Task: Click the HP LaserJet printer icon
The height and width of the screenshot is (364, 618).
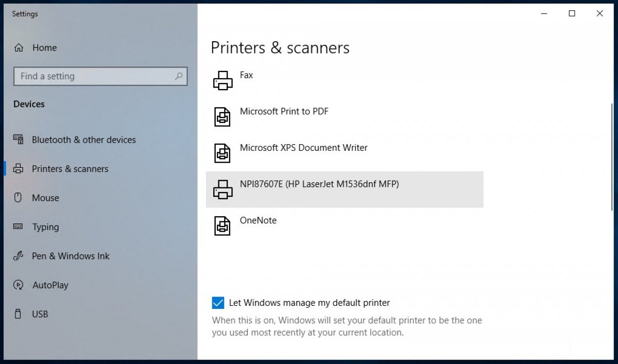Action: click(222, 189)
